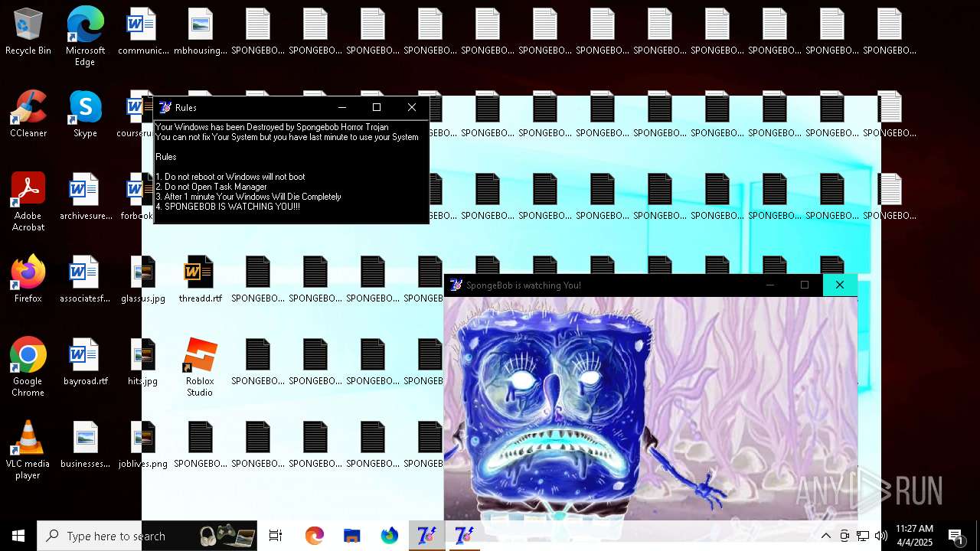This screenshot has width=980, height=551.
Task: Launch the Skype desktop shortcut
Action: pos(85,115)
